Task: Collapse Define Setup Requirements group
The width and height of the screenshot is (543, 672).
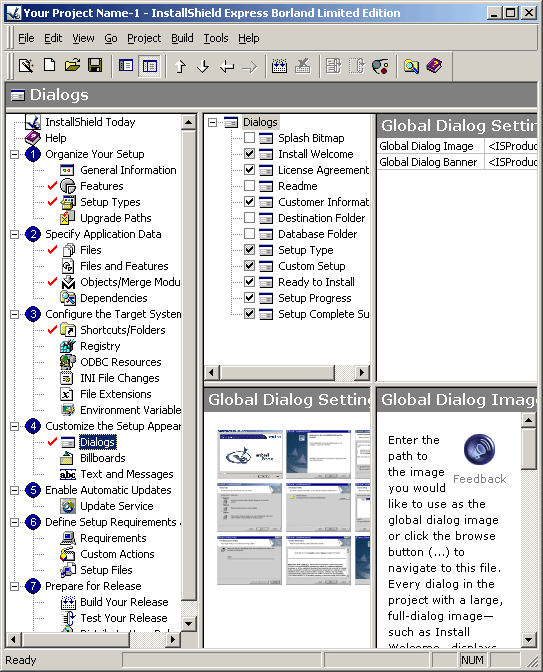Action: pos(15,522)
